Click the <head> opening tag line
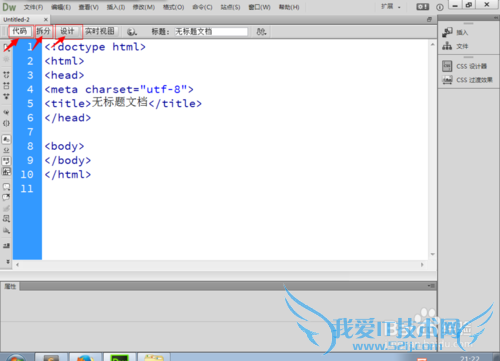The width and height of the screenshot is (500, 361). pos(64,75)
